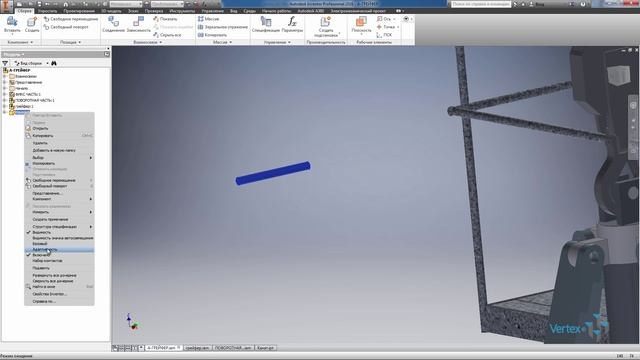640x360 pixels.
Task: Open the Спецификация (Bill of Materials) tool
Action: (266, 24)
